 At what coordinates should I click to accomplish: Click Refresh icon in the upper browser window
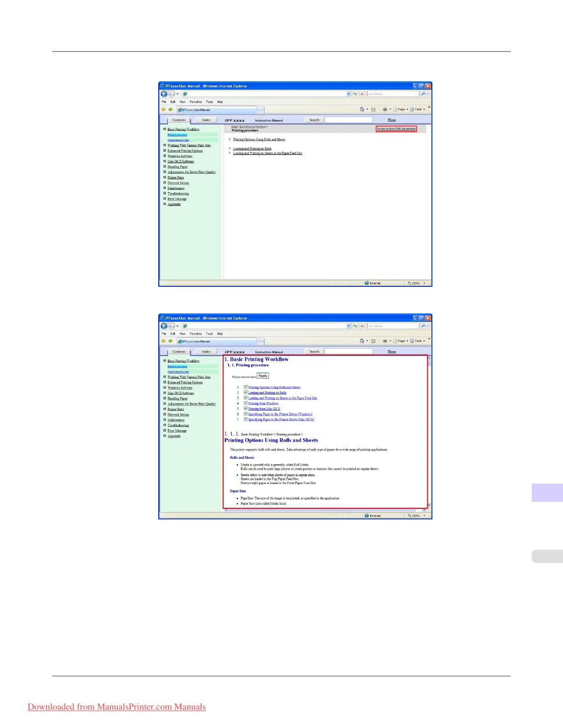coord(355,94)
